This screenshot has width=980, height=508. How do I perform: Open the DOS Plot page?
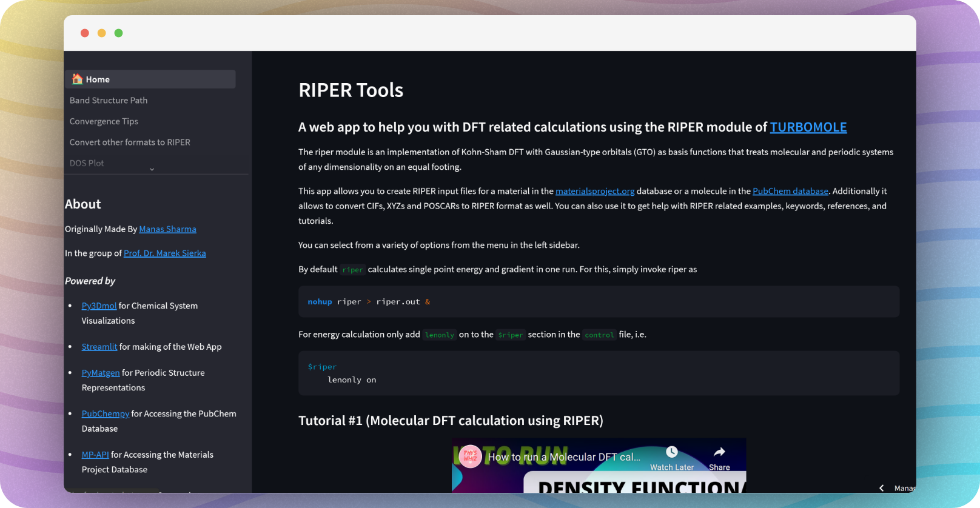[x=87, y=163]
